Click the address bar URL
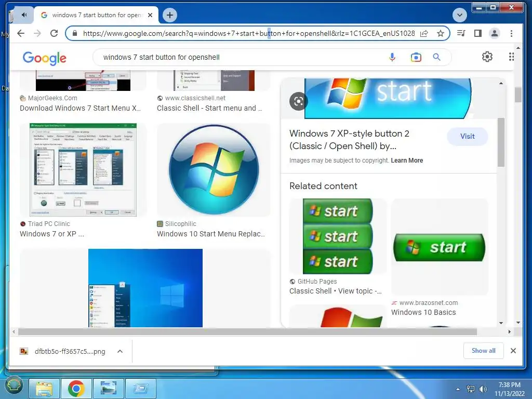 pos(249,33)
